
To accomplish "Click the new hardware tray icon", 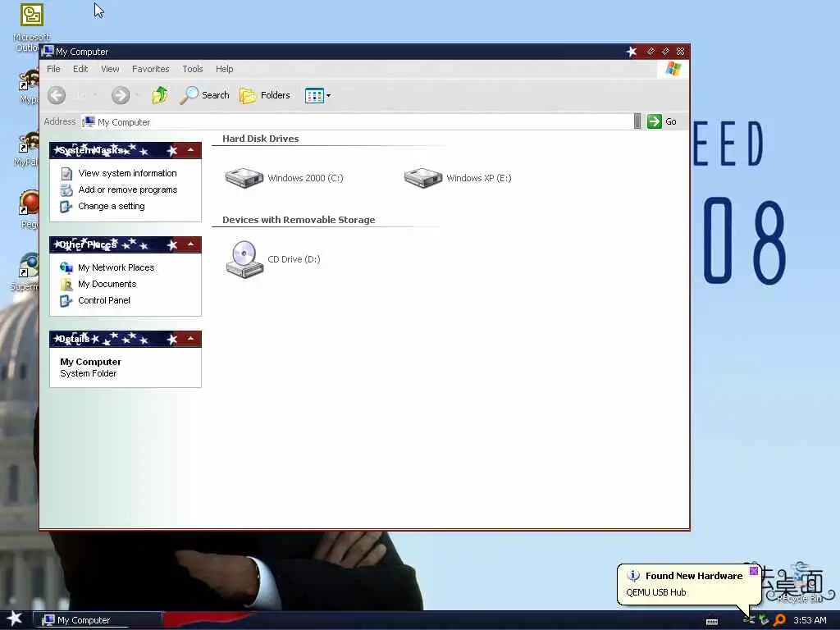I will [x=749, y=620].
